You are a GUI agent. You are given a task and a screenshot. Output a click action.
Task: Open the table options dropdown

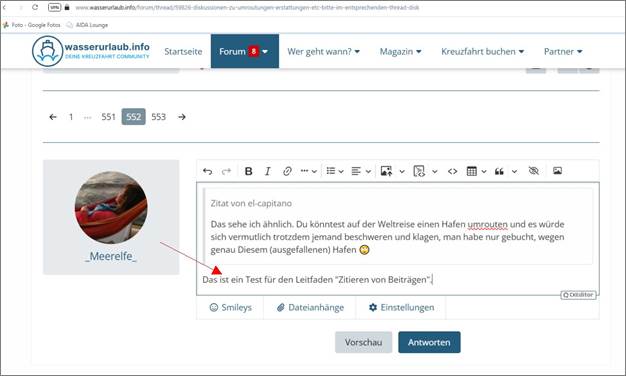[483, 172]
